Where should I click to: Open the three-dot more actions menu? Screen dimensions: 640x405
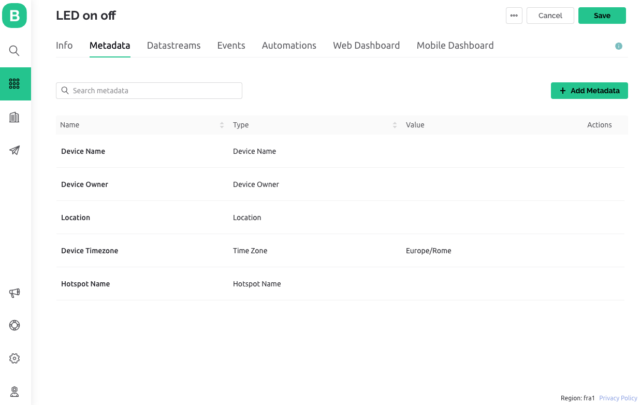coord(514,16)
